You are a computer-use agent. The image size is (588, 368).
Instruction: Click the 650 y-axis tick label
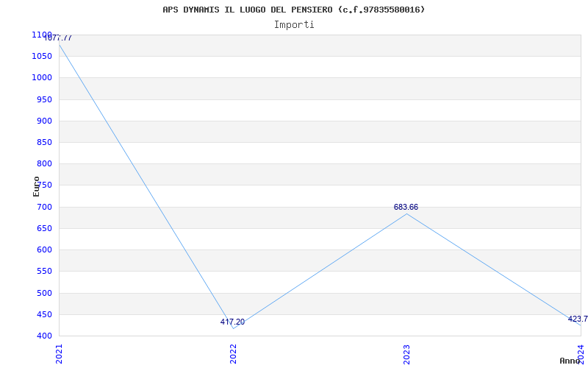44,228
